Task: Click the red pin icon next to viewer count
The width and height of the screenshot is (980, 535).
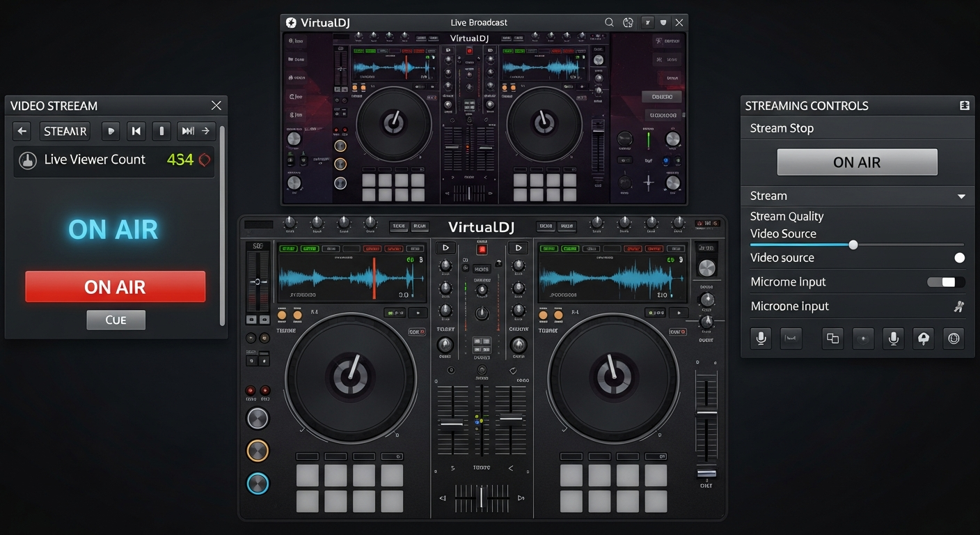Action: point(203,160)
